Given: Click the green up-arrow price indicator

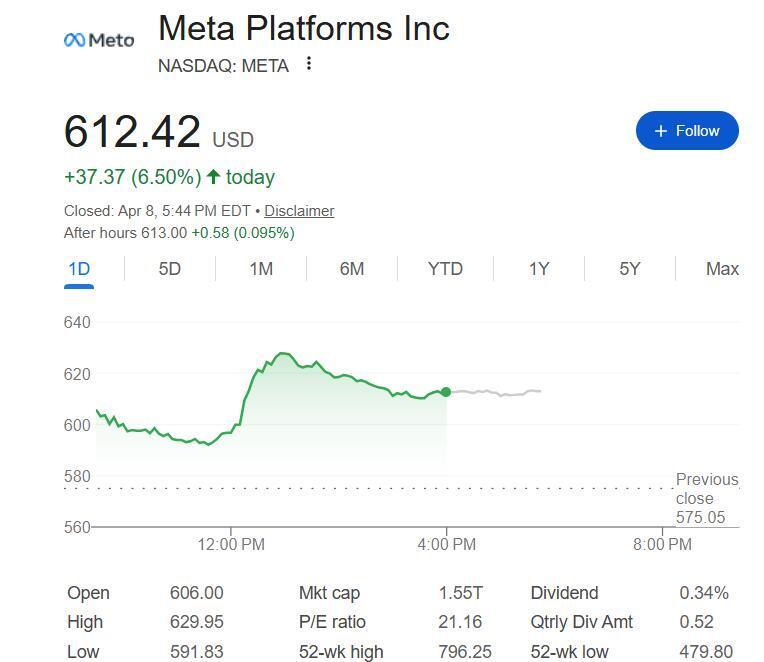Looking at the screenshot, I should pos(213,177).
